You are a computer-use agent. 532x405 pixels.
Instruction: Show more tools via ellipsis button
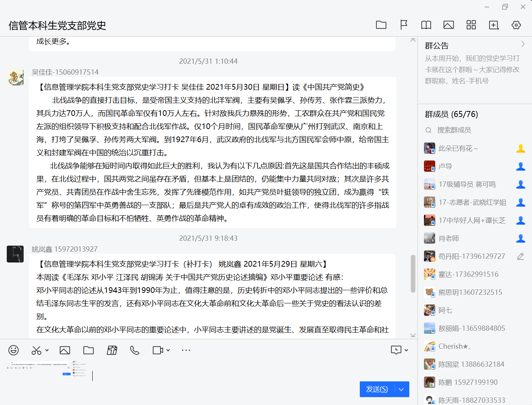tap(186, 350)
